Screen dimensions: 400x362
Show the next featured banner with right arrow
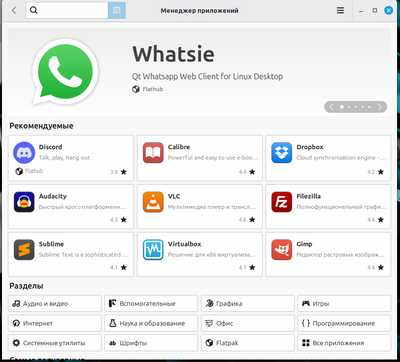point(379,107)
